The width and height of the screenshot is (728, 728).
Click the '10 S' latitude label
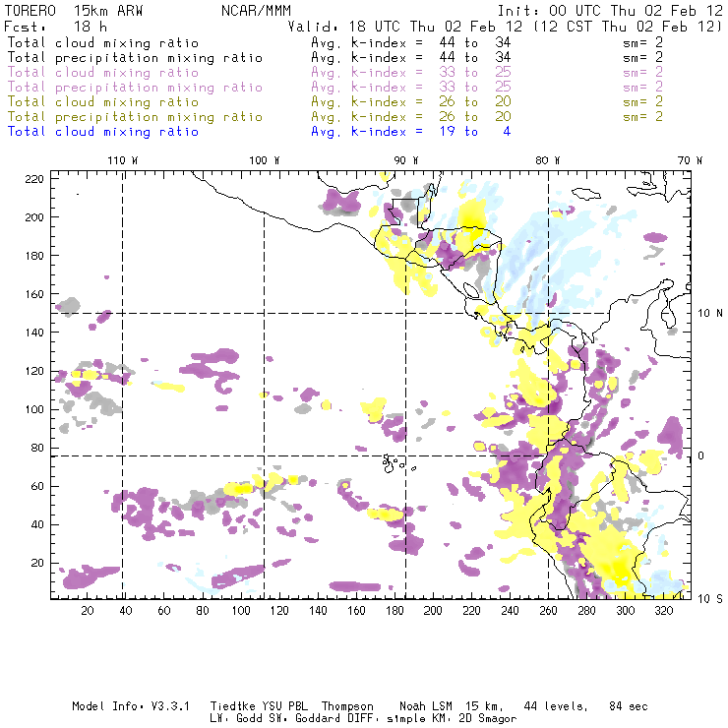click(710, 599)
